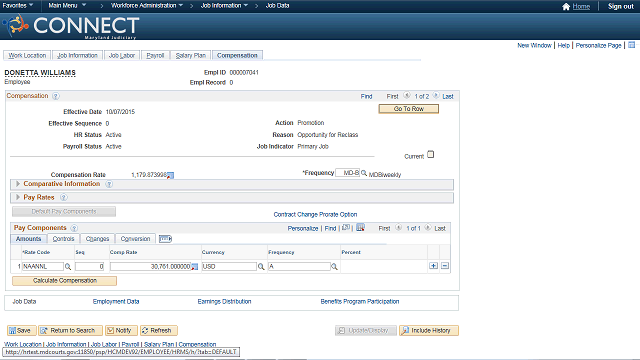Look up Frequency with magnifier icon
The width and height of the screenshot is (640, 360).
pos(364,173)
